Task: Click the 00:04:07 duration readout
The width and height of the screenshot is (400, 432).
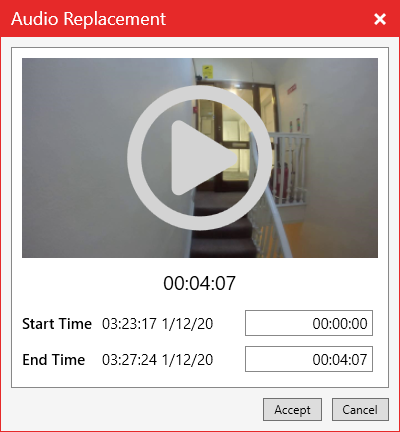Action: pyautogui.click(x=199, y=283)
